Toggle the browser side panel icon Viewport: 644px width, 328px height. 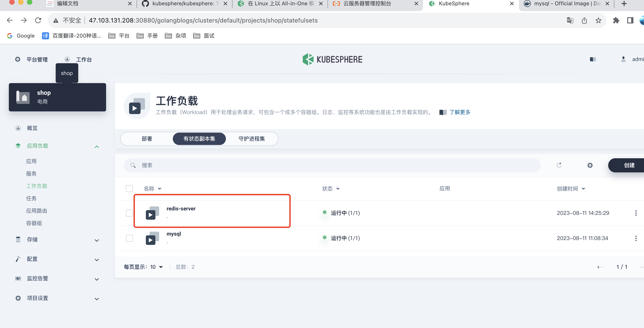click(630, 20)
